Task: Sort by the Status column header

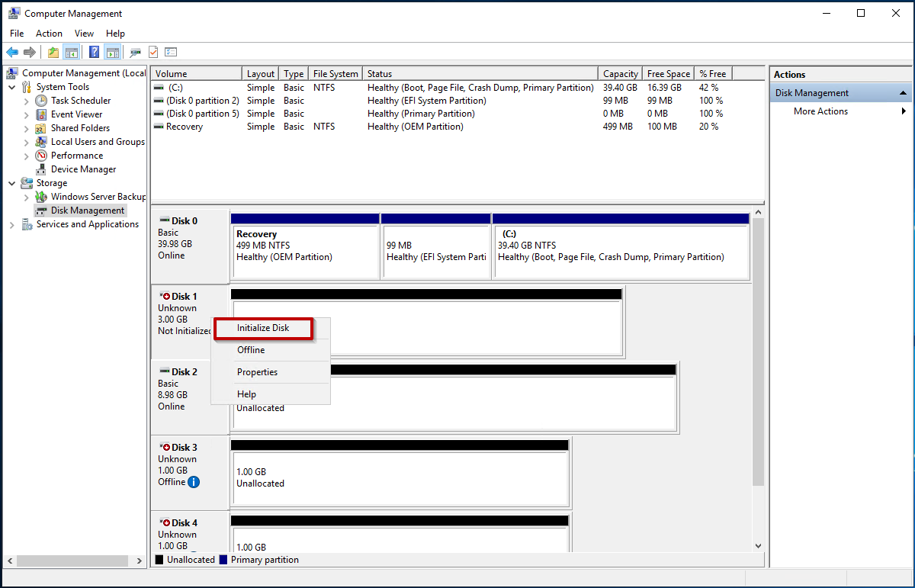Action: 480,74
